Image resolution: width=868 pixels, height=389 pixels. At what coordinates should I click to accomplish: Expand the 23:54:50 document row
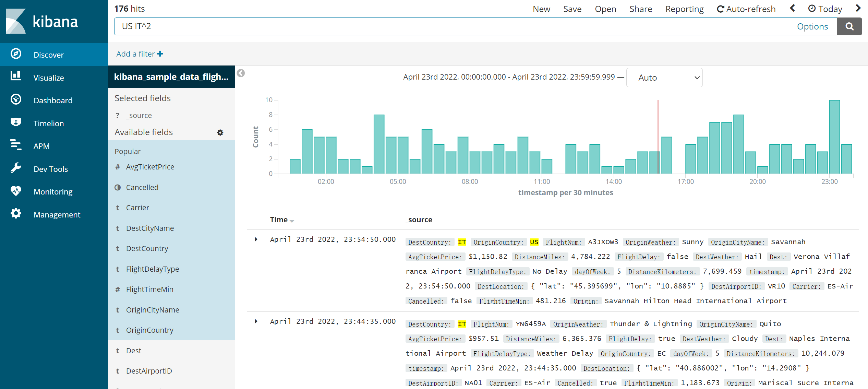pyautogui.click(x=256, y=239)
